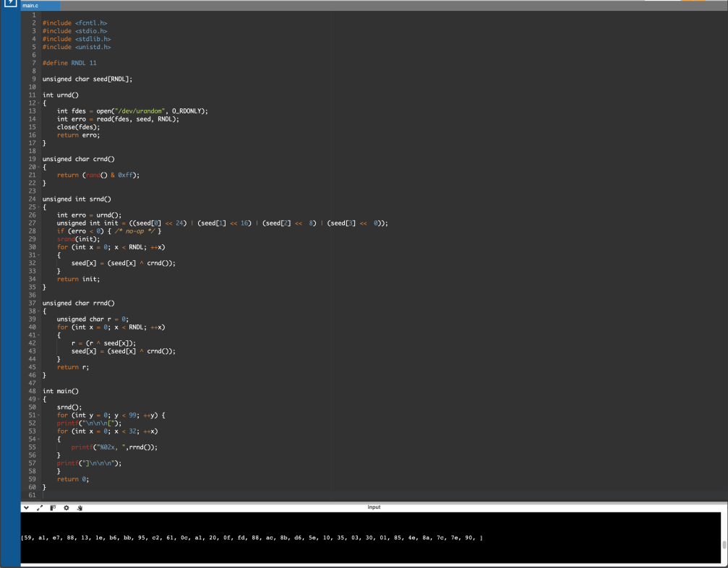728x568 pixels.
Task: Fold the outer for loop at line 51
Action: [37, 415]
